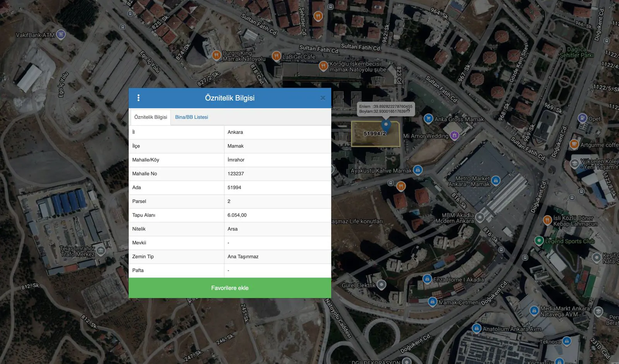This screenshot has height=364, width=619.
Task: Switch to the Öznitelik Bilgisi tab
Action: click(150, 117)
